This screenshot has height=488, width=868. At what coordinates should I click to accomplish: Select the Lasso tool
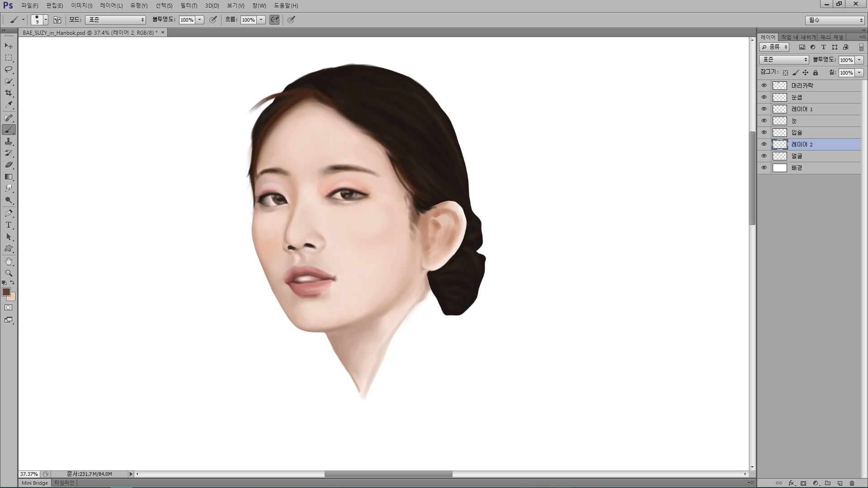coord(9,70)
